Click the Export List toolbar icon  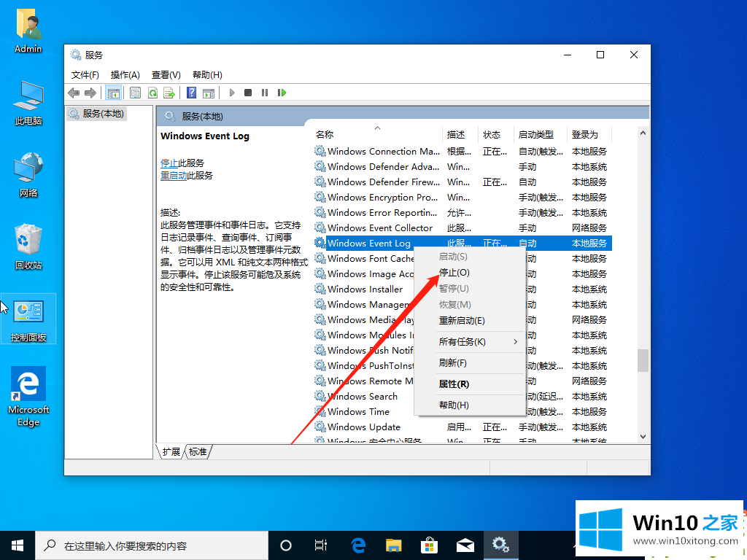tap(169, 93)
